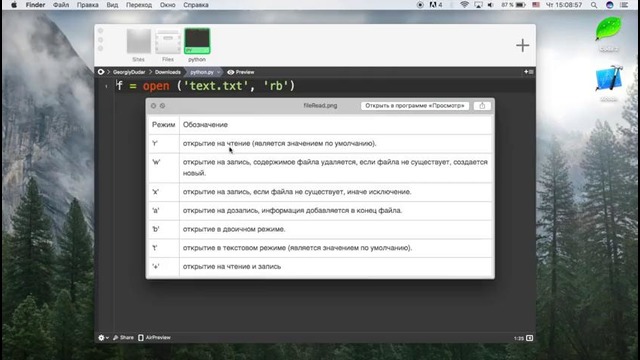This screenshot has width=640, height=360.
Task: Click the Quick Look share button
Action: click(x=482, y=106)
